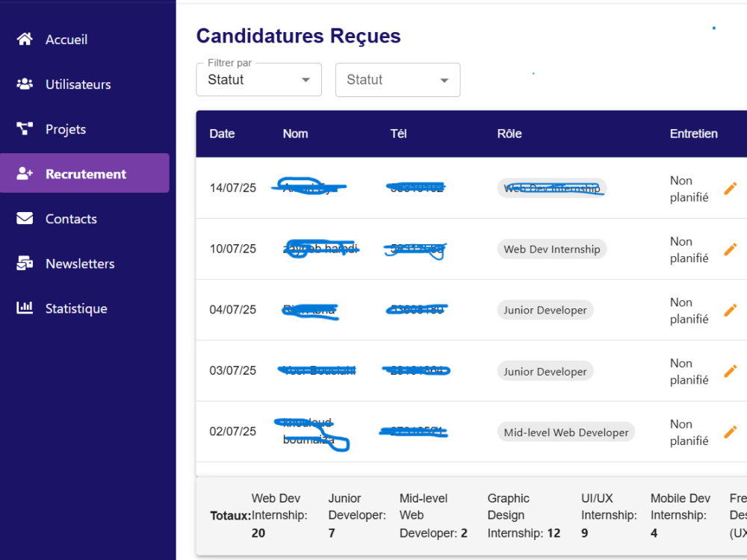The height and width of the screenshot is (560, 747).
Task: Click the Newsletters mail icon
Action: point(25,263)
